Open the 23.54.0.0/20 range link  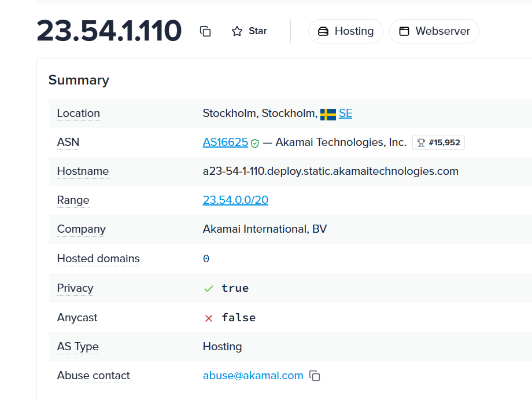(x=235, y=200)
